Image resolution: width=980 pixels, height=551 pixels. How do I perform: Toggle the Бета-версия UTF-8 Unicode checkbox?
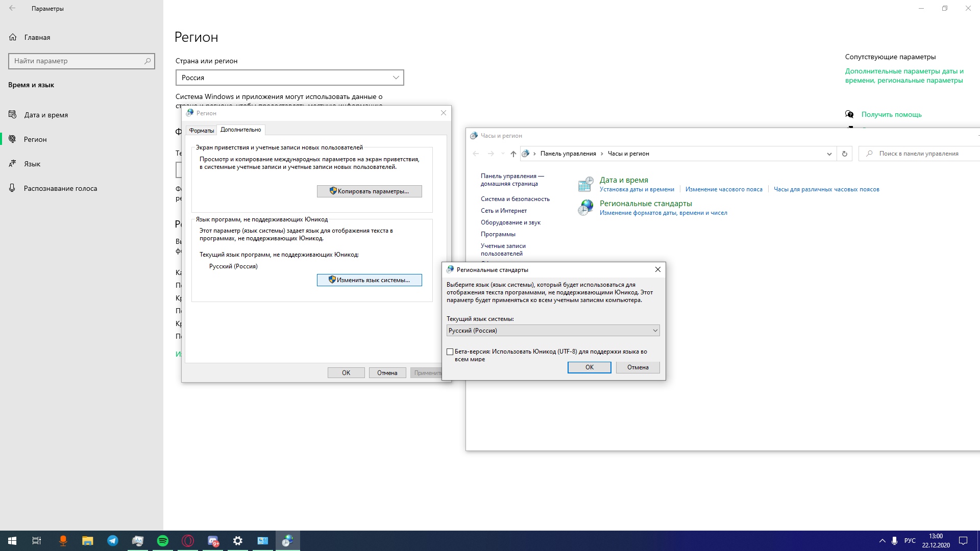[x=450, y=351]
